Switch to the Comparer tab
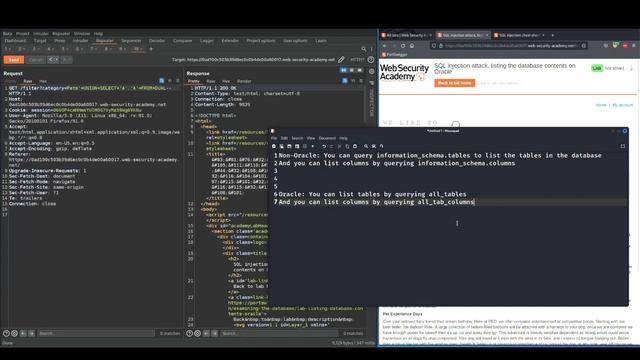Viewport: 640px width, 360px height. point(182,41)
